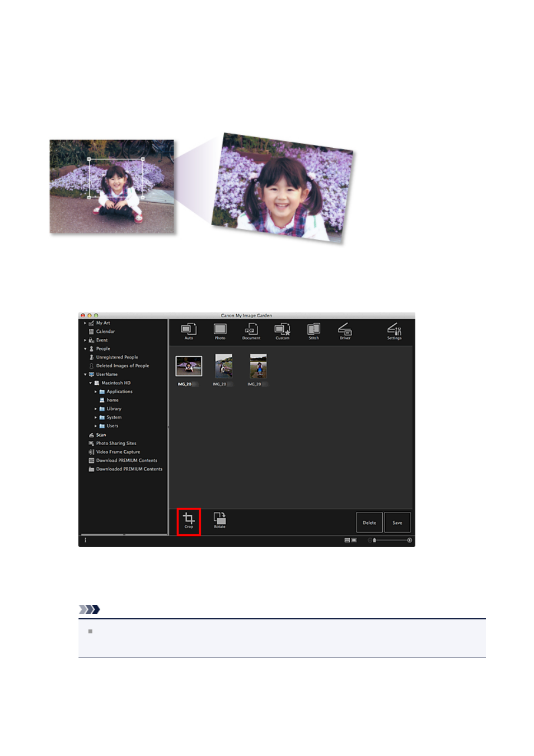Screen dimensions: 534x756
Task: Select the People label in sidebar
Action: [x=103, y=349]
